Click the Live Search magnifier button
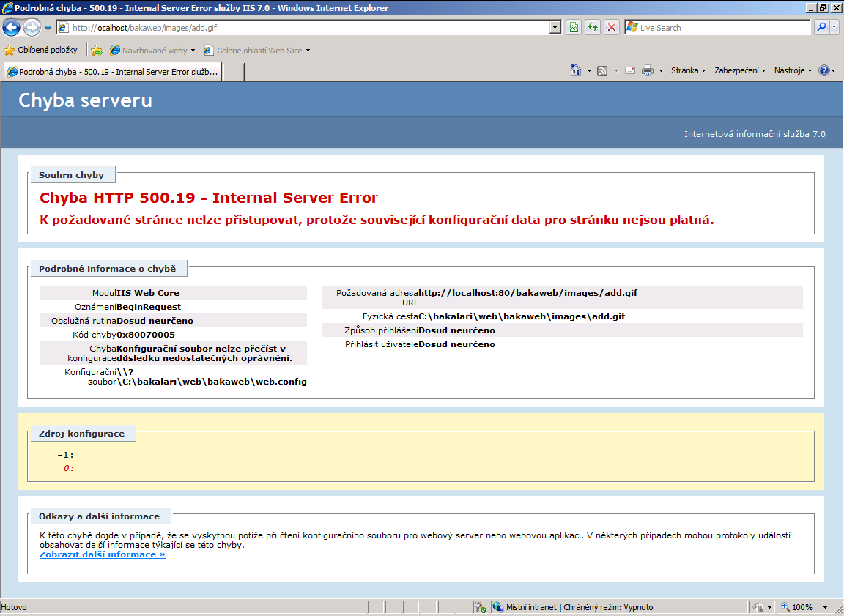Viewport: 844px width, 616px height. [821, 27]
